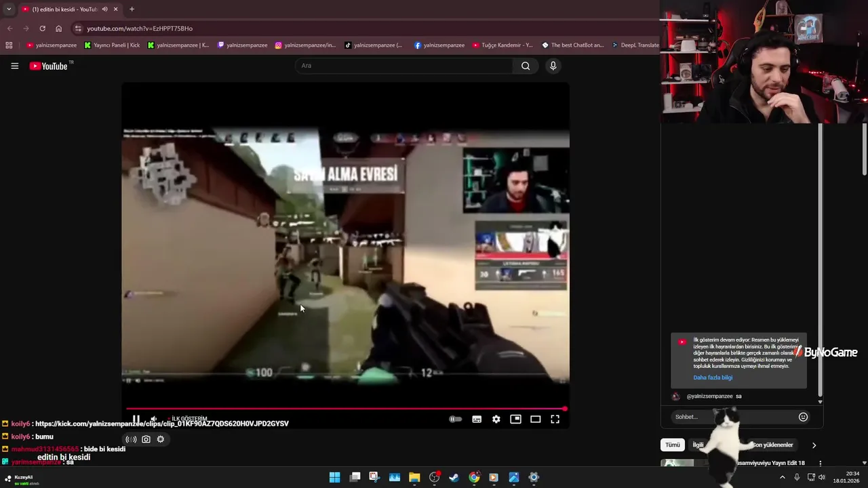Screen dimensions: 868x488
Task: Open the Twitch 'yalnizsempanzee' bookmark
Action: tap(242, 45)
